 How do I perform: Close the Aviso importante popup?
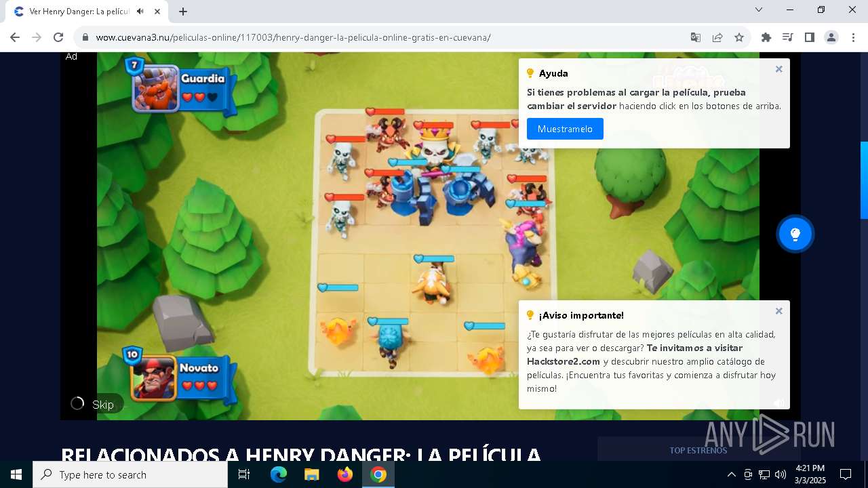tap(779, 311)
